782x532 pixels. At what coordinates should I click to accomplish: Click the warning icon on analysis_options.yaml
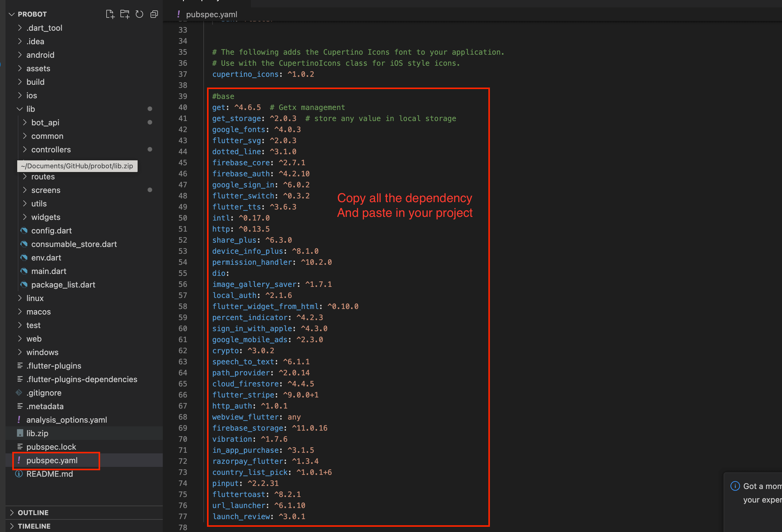19,420
